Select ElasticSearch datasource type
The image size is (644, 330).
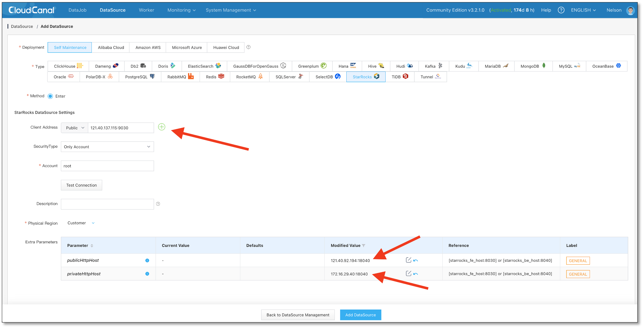(204, 66)
